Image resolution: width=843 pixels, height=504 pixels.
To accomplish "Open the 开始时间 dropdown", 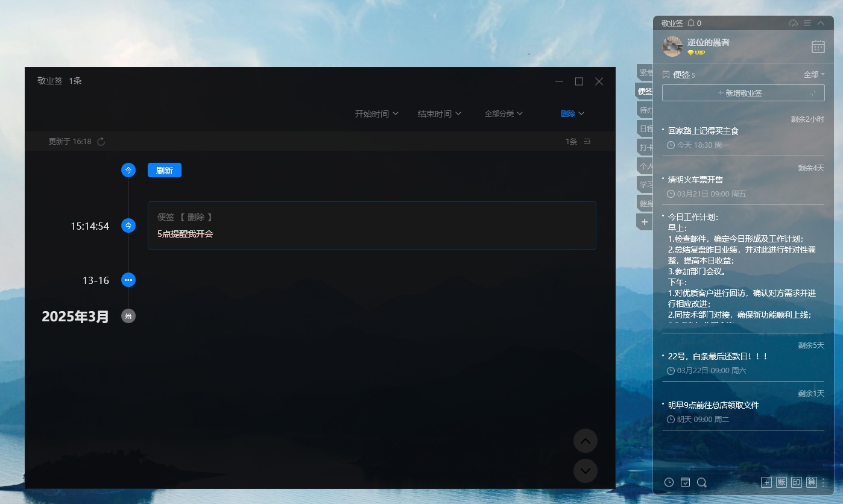I will click(x=376, y=114).
